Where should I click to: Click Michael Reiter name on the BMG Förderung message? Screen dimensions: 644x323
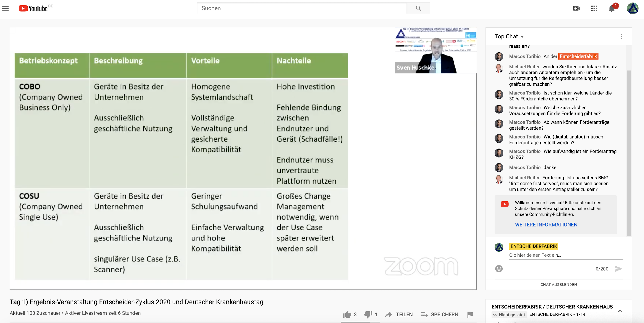click(x=524, y=177)
